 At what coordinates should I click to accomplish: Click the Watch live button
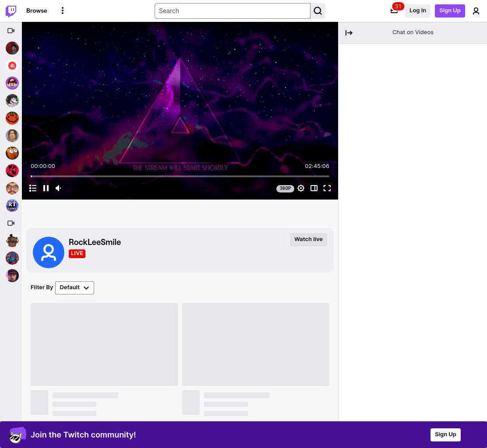(x=308, y=239)
